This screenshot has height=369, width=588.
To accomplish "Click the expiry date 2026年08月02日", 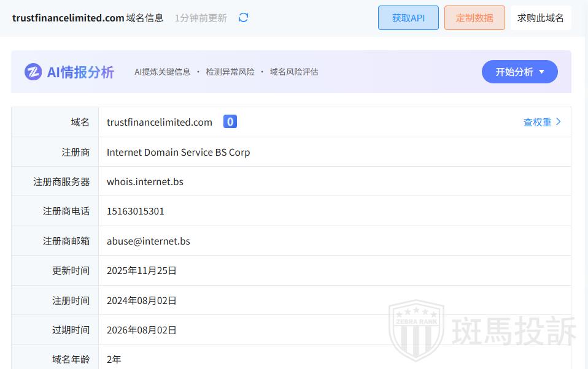I will tap(142, 330).
